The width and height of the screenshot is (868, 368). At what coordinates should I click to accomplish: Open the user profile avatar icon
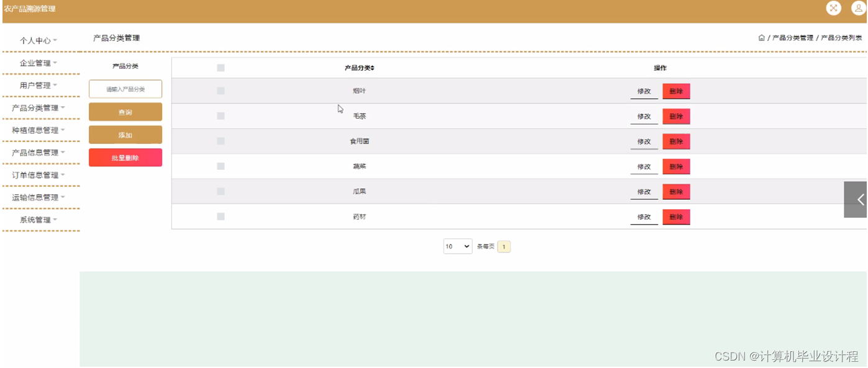click(858, 8)
